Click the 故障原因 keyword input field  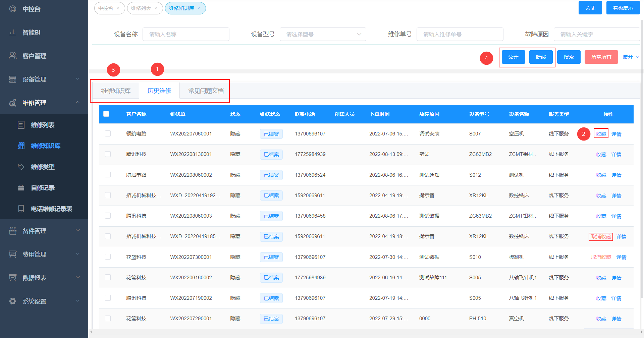tap(596, 34)
